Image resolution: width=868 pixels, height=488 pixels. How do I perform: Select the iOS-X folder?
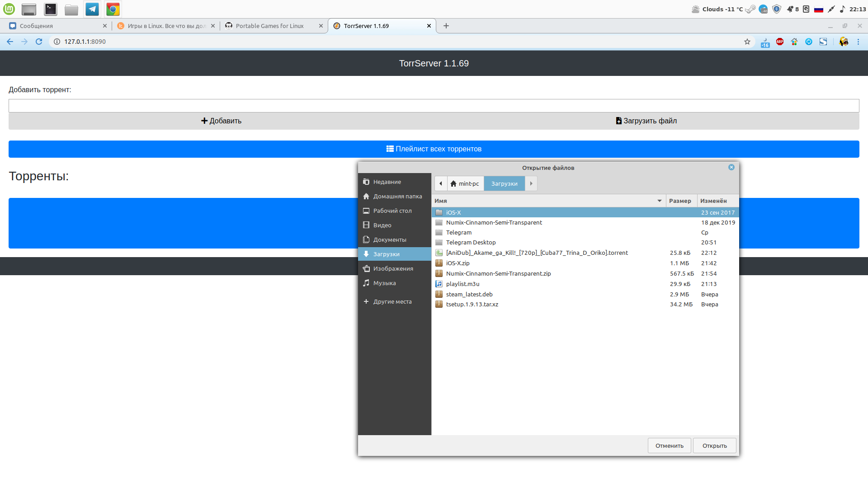[585, 212]
